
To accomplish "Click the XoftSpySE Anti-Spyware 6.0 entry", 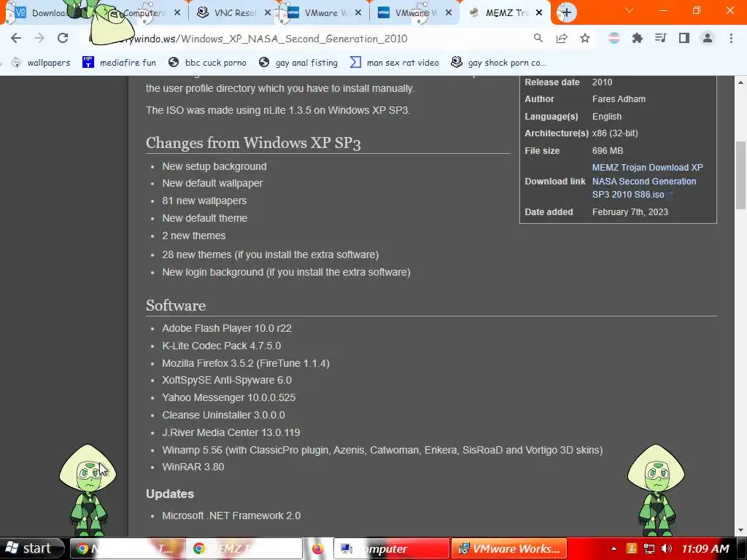I will pos(227,380).
